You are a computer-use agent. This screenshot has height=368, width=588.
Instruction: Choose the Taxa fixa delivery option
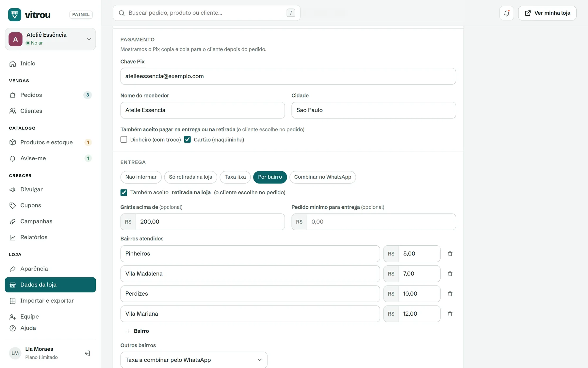pyautogui.click(x=235, y=177)
